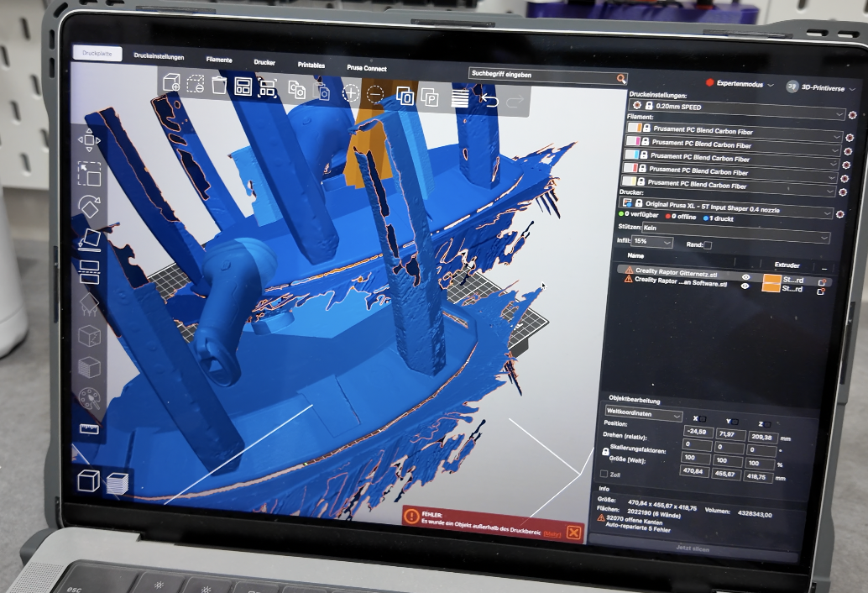
Task: Click the Mehr link in error banner
Action: pyautogui.click(x=552, y=533)
